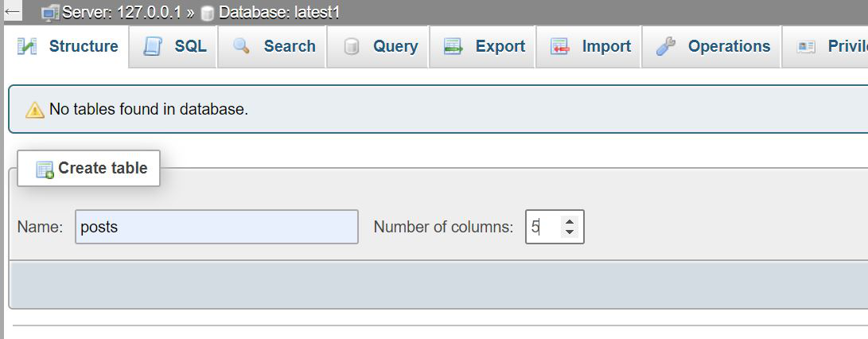The height and width of the screenshot is (339, 868).
Task: Click the Operations wrench icon
Action: pos(665,46)
